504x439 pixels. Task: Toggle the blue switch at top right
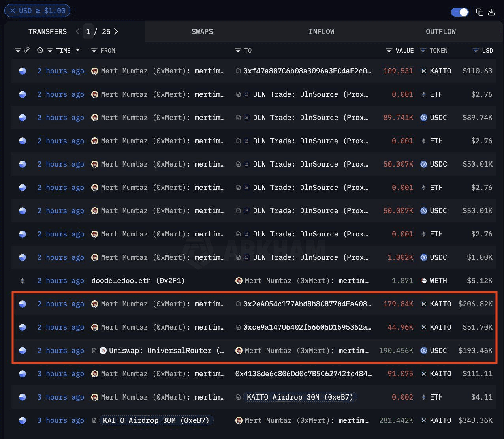[x=460, y=12]
